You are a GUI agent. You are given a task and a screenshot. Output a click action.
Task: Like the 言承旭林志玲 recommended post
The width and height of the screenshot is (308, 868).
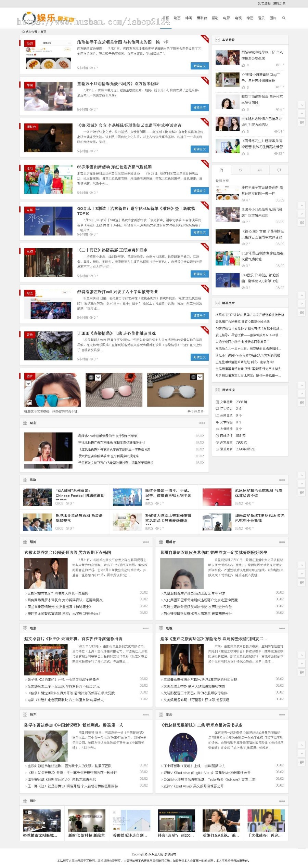(x=243, y=131)
